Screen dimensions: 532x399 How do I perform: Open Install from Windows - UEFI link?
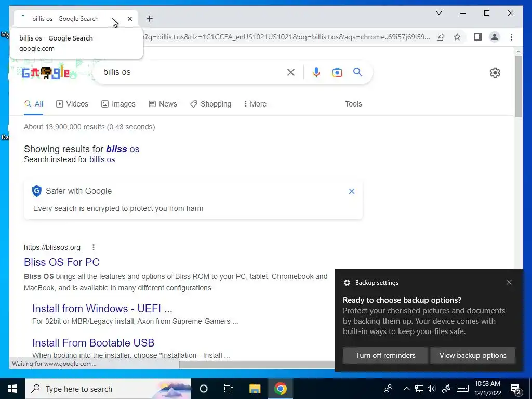102,309
